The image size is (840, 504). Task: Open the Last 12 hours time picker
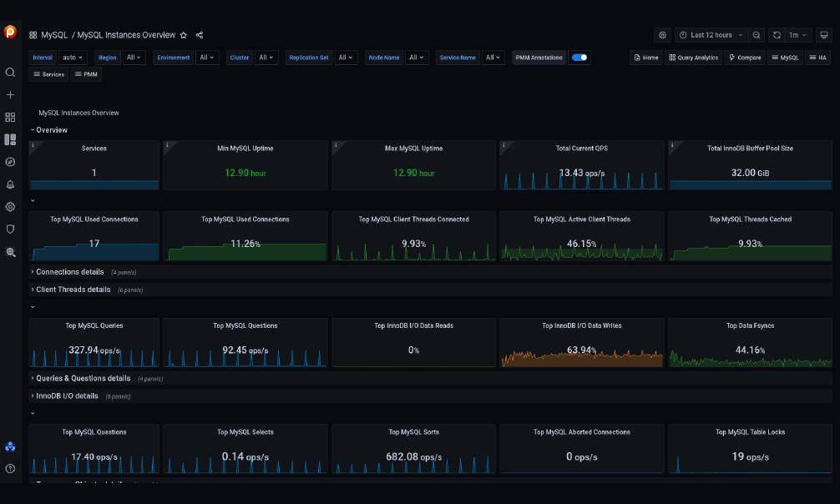pyautogui.click(x=711, y=35)
